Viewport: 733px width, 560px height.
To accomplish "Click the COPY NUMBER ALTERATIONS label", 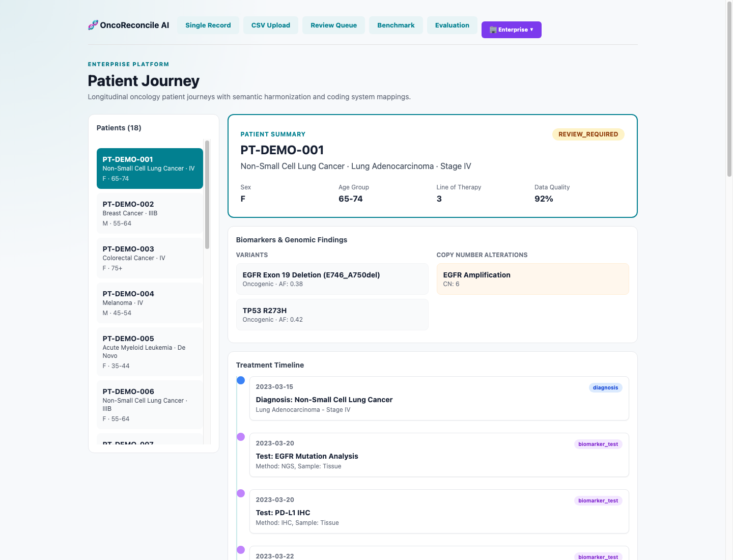I will [x=482, y=255].
